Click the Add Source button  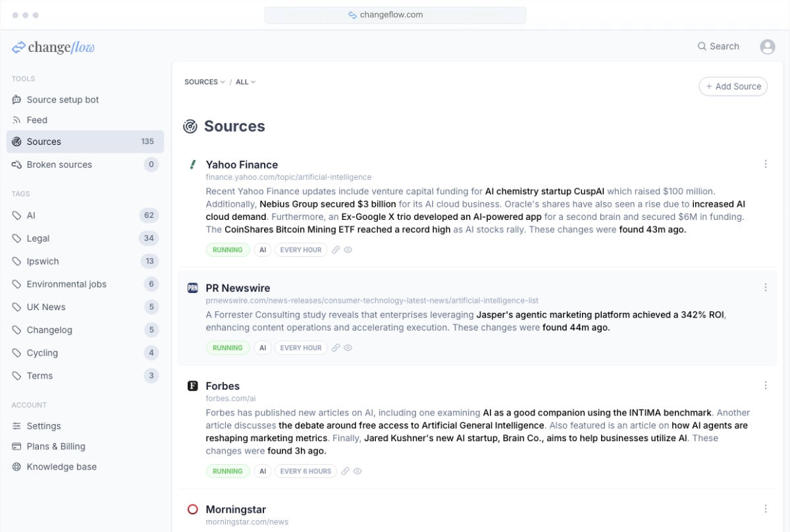point(733,86)
